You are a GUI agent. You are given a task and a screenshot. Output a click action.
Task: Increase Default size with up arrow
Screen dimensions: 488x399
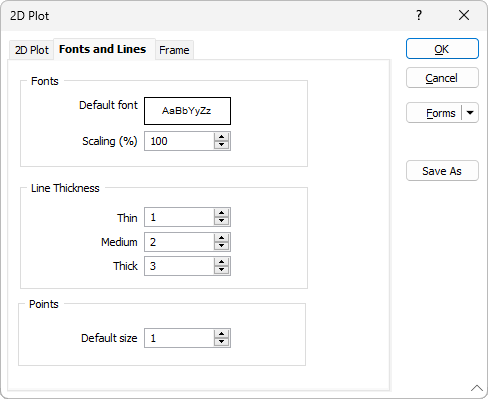pos(222,334)
